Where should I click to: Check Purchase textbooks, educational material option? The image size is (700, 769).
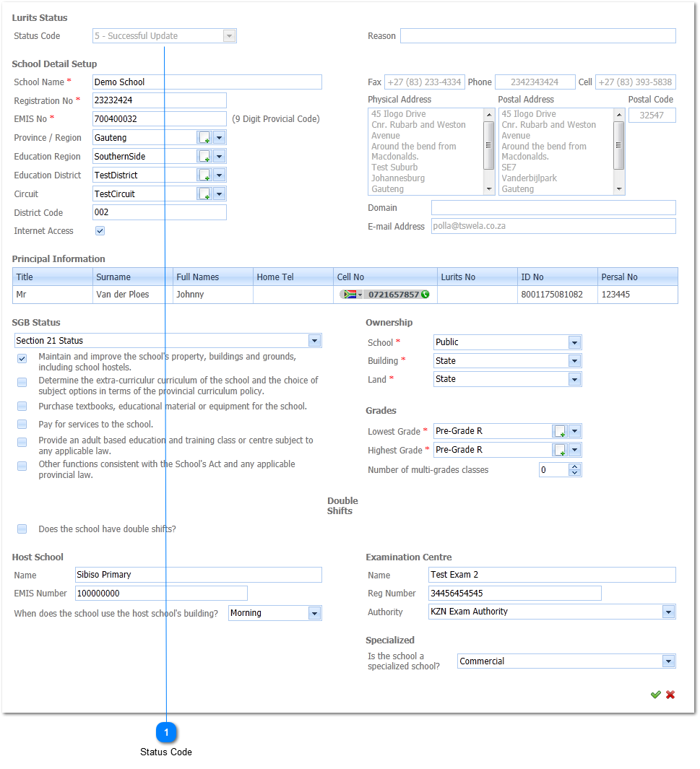(22, 406)
